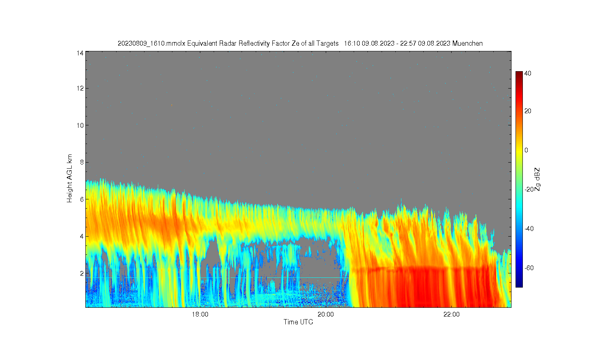Click the 0 dBZ colorbar tick label
The width and height of the screenshot is (607, 364).
pos(526,150)
